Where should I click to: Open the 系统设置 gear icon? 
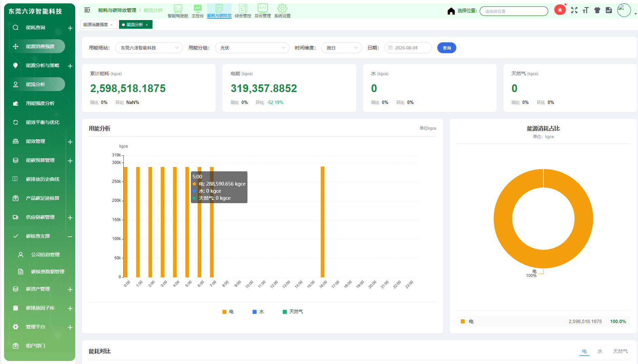point(282,8)
